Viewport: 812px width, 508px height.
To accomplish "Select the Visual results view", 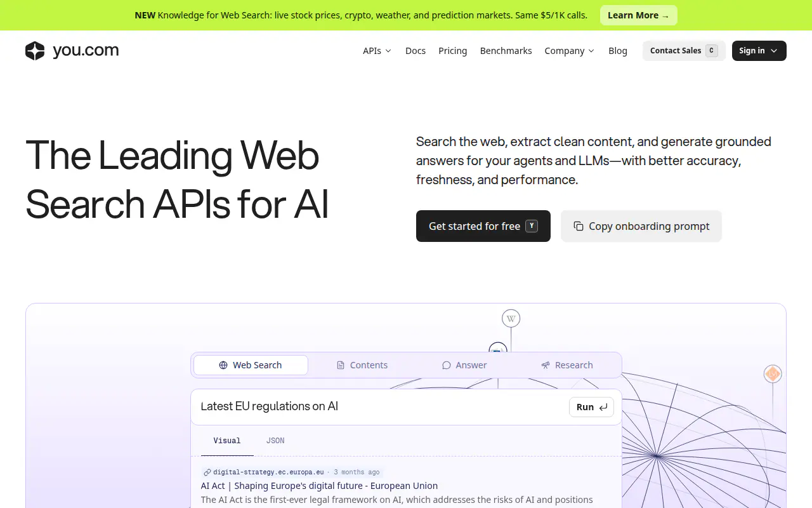I will 227,441.
